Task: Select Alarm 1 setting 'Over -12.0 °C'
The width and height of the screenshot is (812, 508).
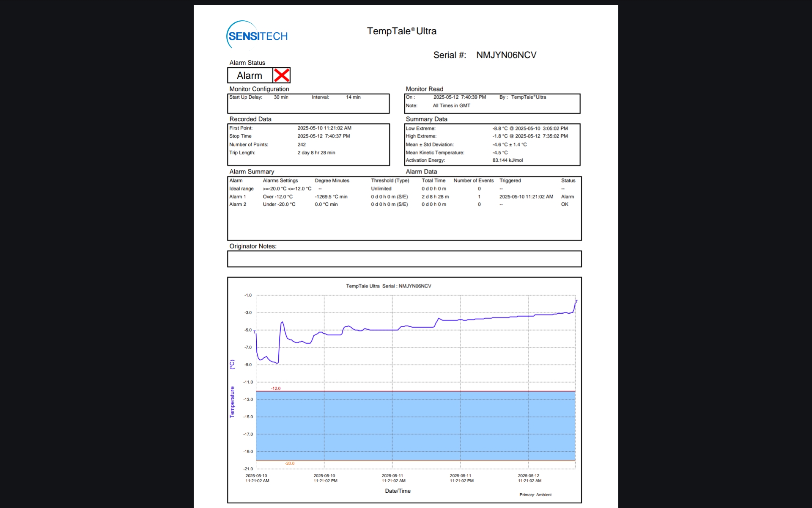Action: [x=277, y=197]
